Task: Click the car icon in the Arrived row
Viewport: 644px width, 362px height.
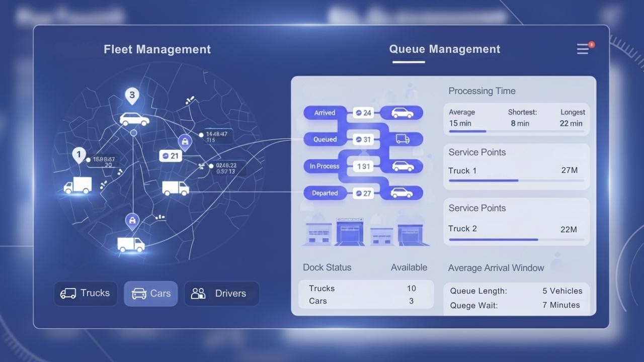Action: pyautogui.click(x=401, y=113)
